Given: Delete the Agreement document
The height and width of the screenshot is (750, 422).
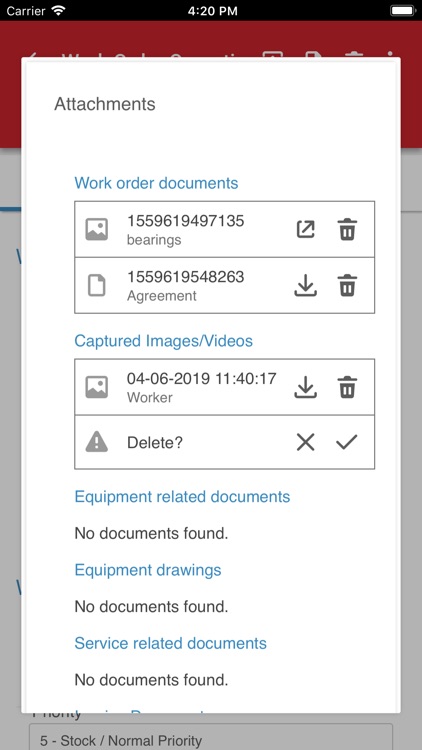Looking at the screenshot, I should [347, 286].
